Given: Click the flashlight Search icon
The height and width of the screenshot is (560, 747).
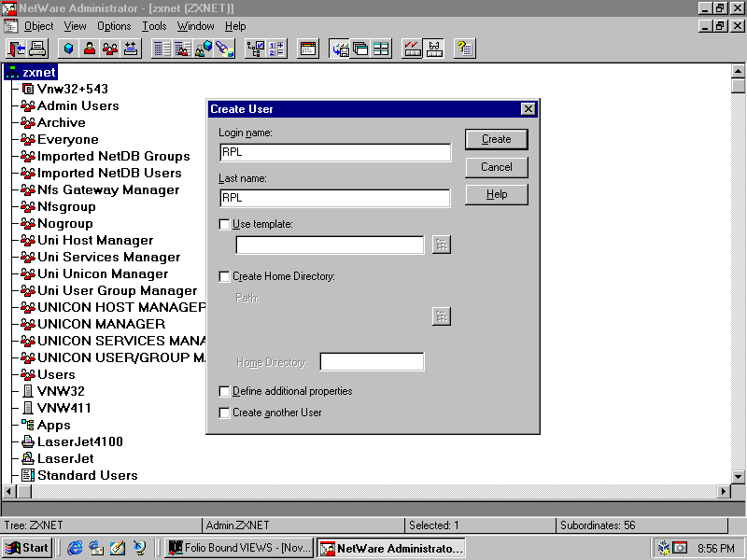Looking at the screenshot, I should (224, 49).
